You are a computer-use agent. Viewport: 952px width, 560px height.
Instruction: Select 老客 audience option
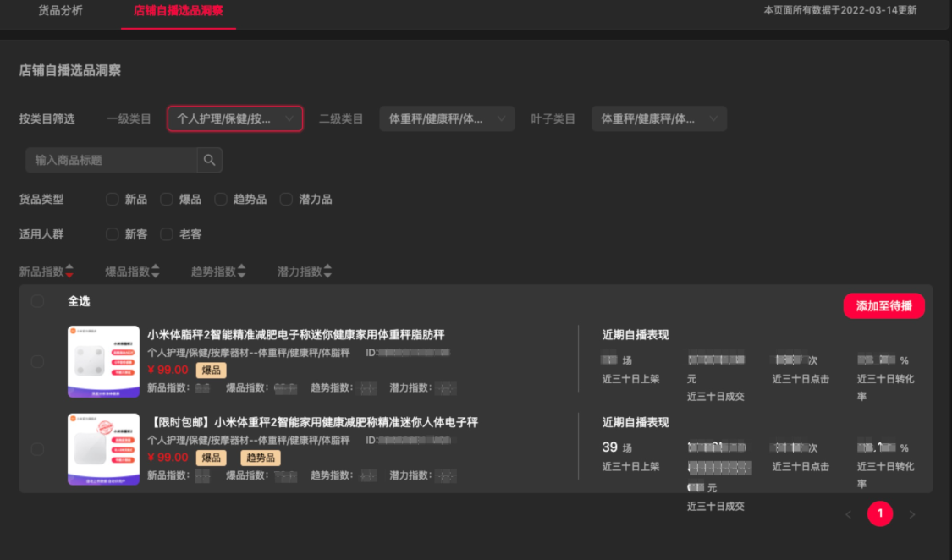click(167, 234)
